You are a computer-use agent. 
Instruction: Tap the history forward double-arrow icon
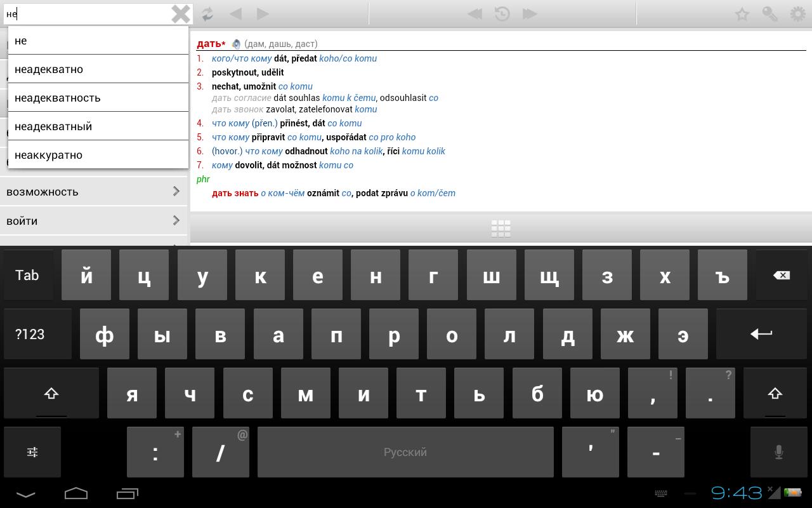click(530, 13)
